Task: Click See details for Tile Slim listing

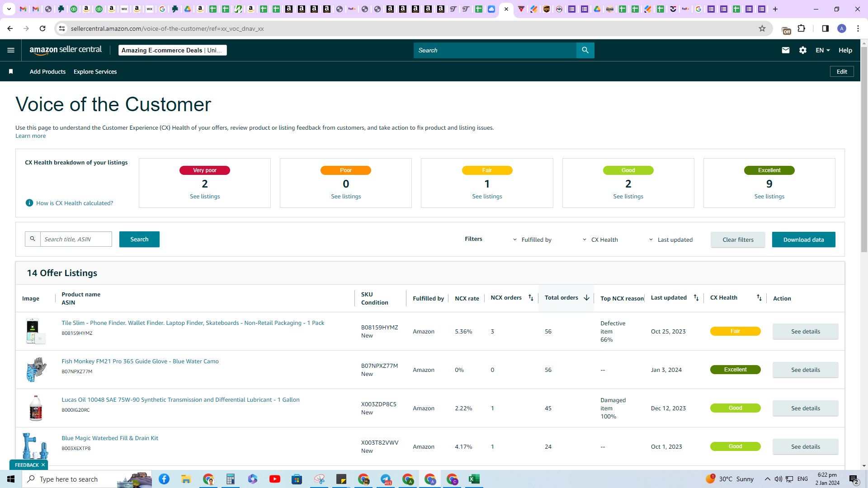Action: tap(805, 331)
